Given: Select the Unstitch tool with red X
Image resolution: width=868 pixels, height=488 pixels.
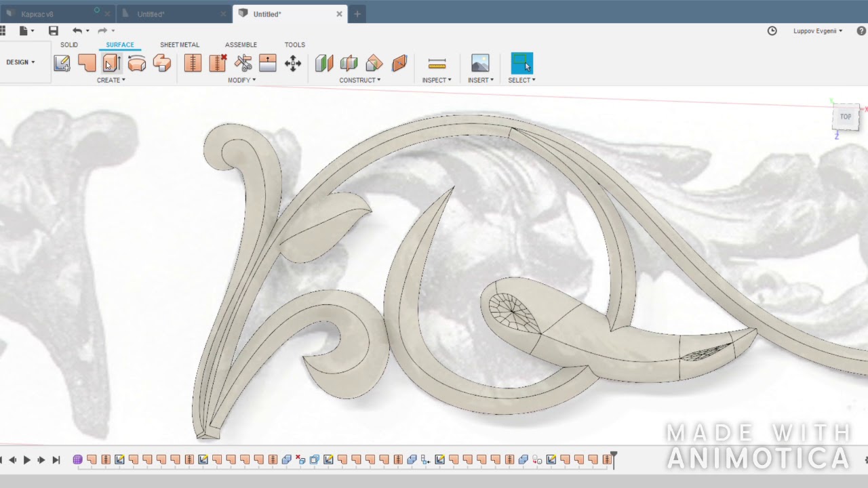Looking at the screenshot, I should (x=218, y=63).
